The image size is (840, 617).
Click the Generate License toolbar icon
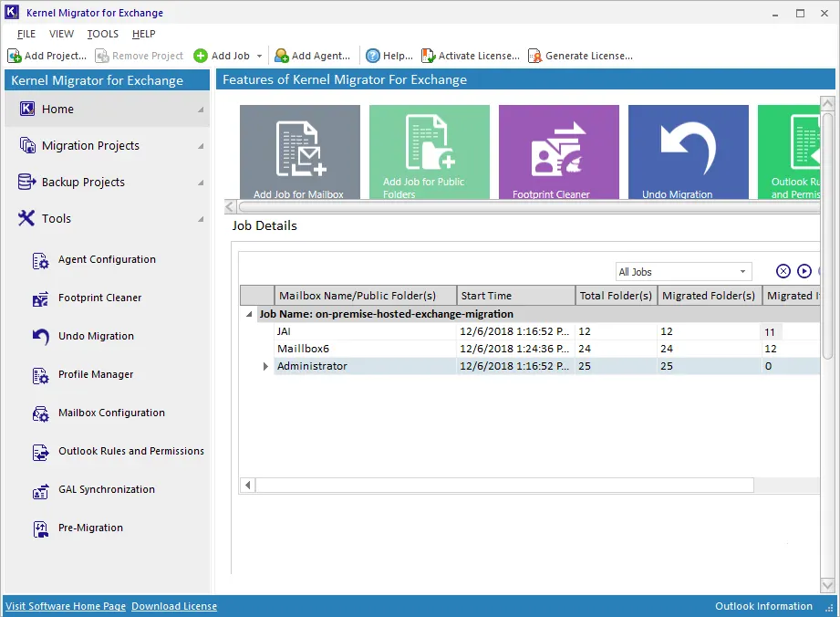535,56
